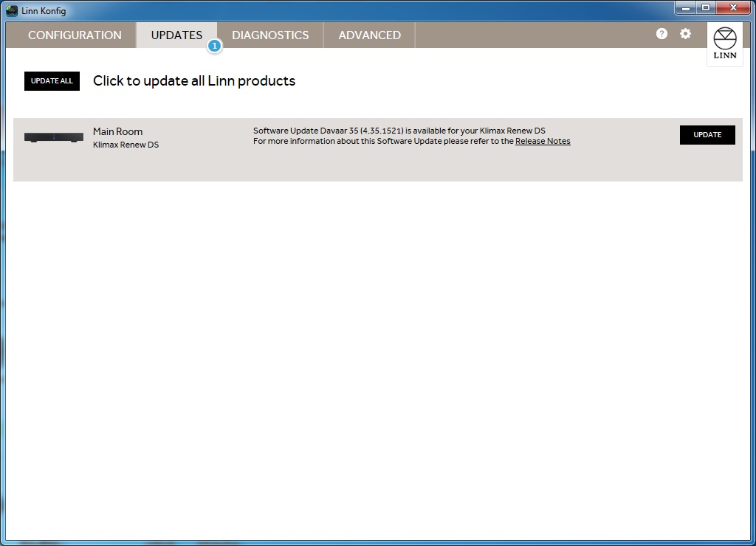Switch to the Updates tab
This screenshot has height=546, width=756.
click(x=176, y=35)
